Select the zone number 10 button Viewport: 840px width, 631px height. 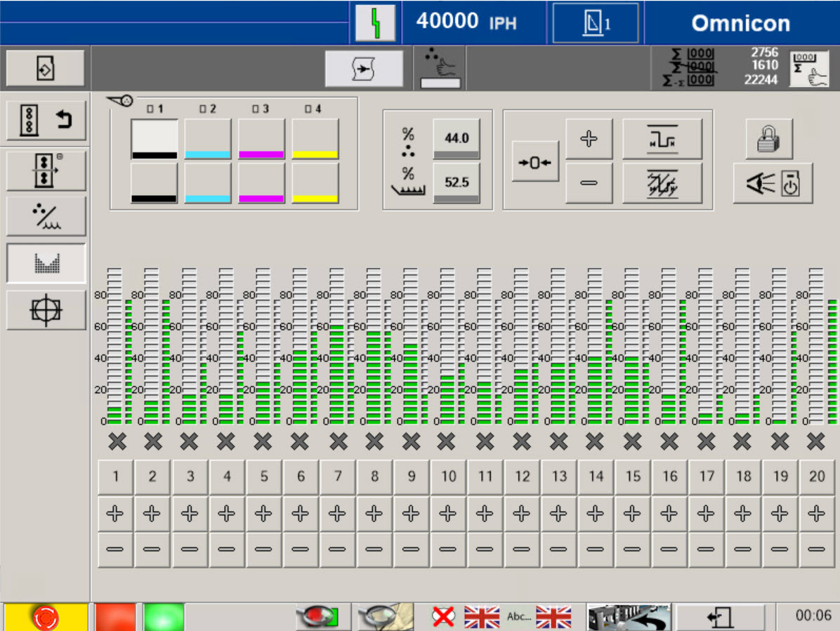click(x=448, y=476)
